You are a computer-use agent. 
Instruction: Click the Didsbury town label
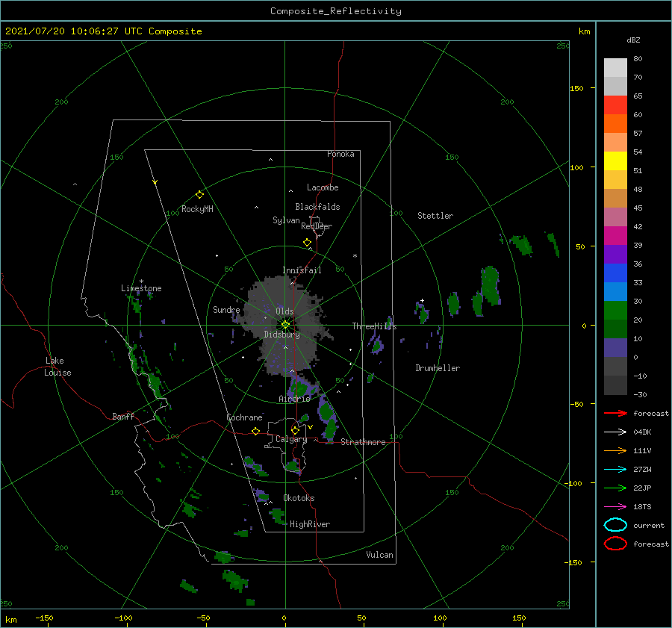click(x=282, y=335)
